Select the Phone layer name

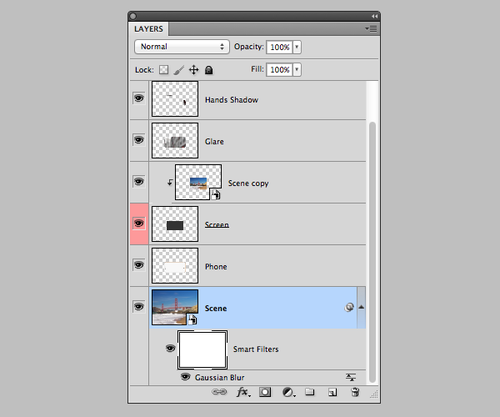point(216,266)
